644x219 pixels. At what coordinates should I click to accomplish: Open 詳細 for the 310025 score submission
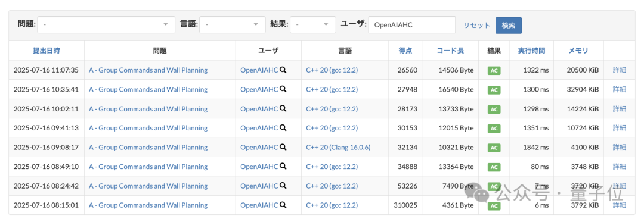[x=620, y=205]
